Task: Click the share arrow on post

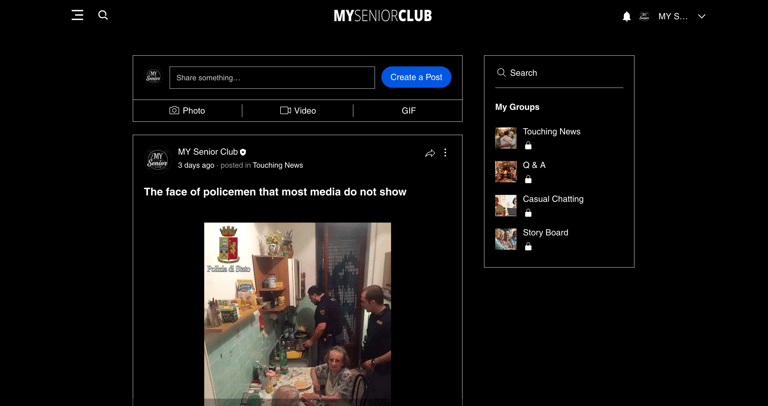Action: pos(430,153)
